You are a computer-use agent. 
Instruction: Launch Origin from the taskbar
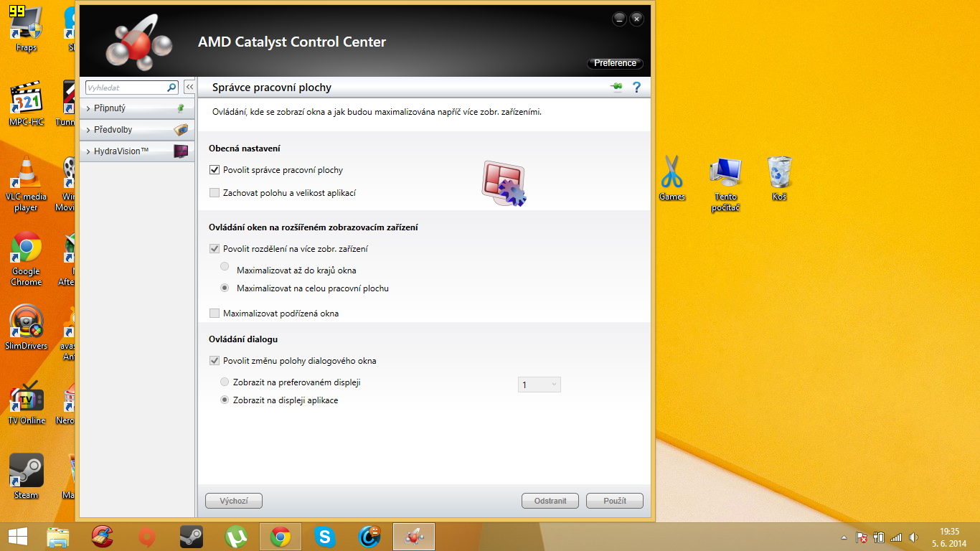[x=147, y=537]
